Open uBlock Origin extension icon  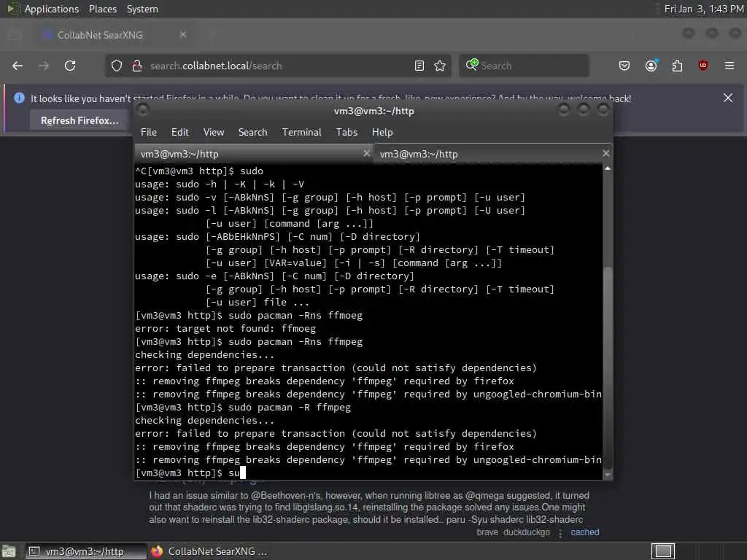pyautogui.click(x=703, y=65)
